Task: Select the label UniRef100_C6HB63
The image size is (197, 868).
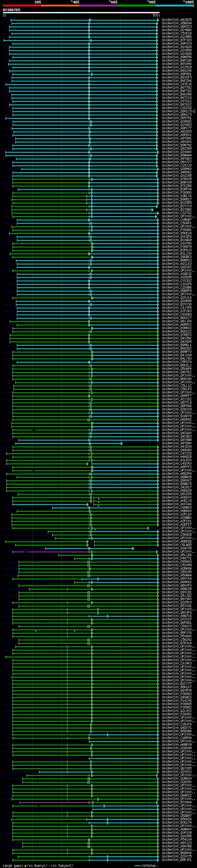Action: 177,507
